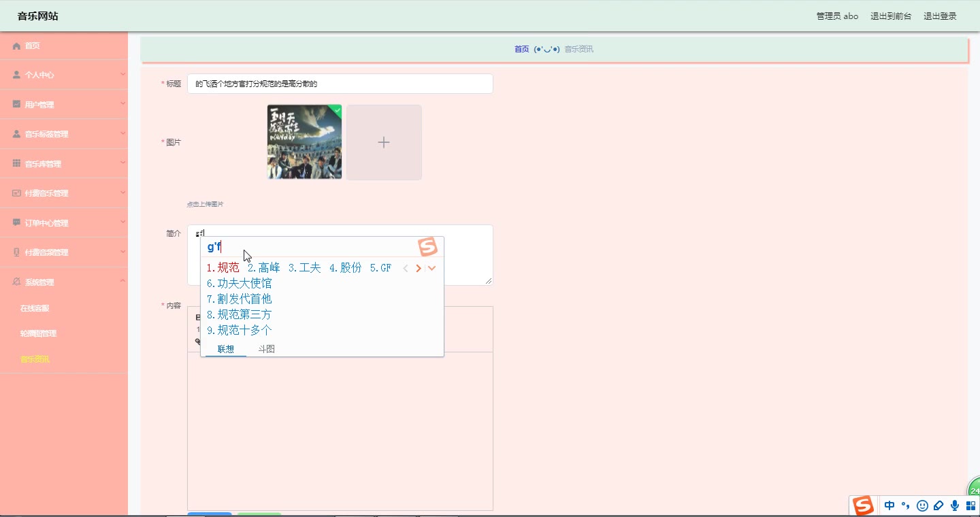Expand the 订单中心管理 menu chevron
This screenshot has width=980, height=517.
pyautogui.click(x=122, y=222)
